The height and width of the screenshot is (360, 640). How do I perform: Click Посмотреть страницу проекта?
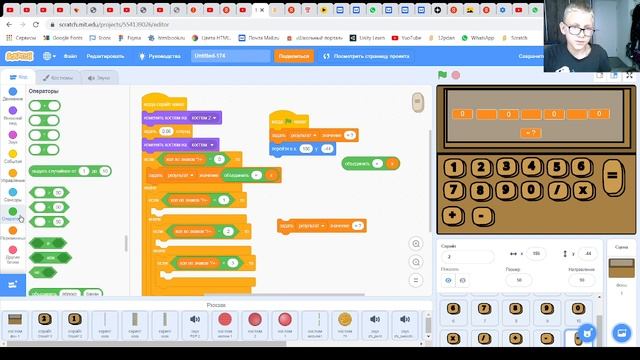367,56
